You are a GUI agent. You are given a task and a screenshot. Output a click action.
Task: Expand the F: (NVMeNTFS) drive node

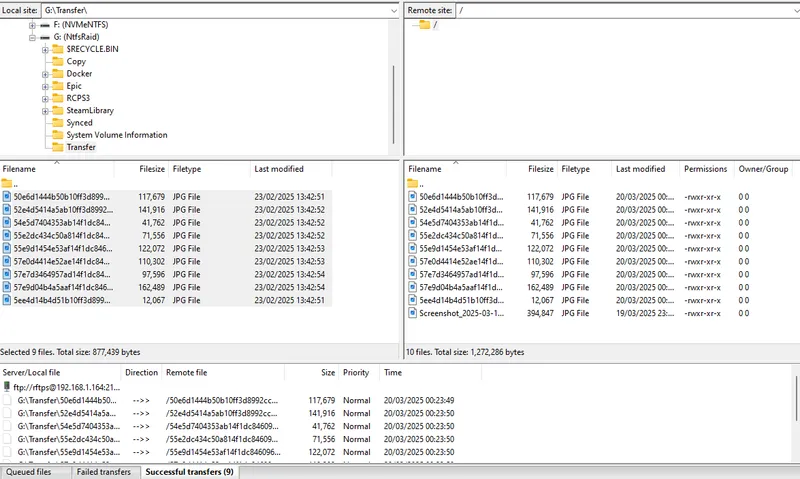[32, 25]
